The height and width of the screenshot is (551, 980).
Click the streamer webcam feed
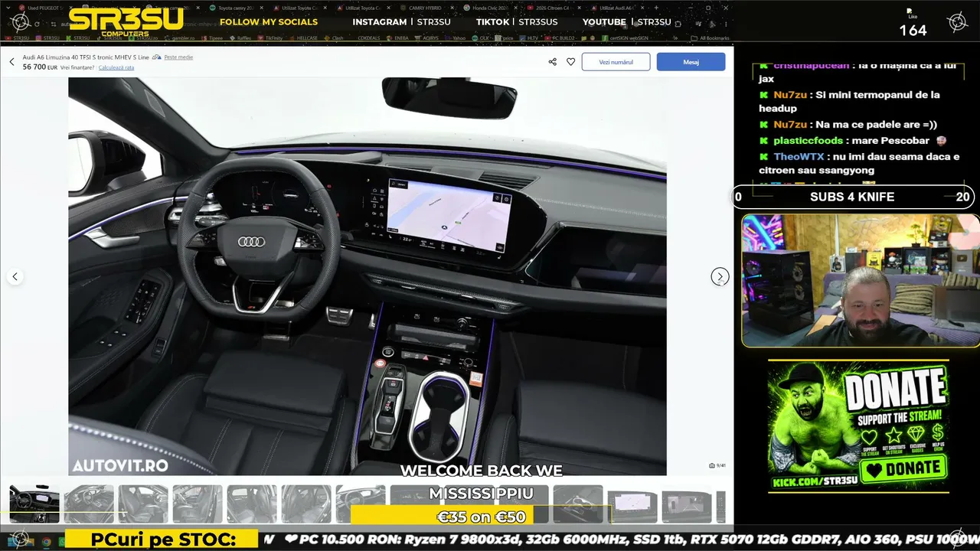pyautogui.click(x=860, y=280)
